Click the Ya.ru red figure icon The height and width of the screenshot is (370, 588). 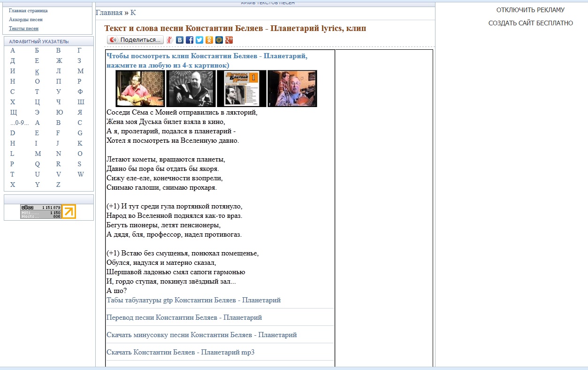(170, 40)
